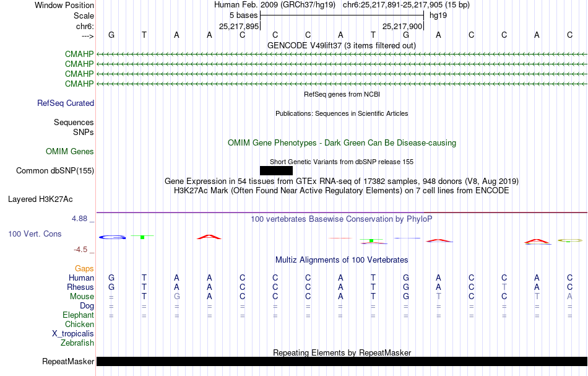
Task: Click the Gaps row label
Action: pyautogui.click(x=84, y=268)
